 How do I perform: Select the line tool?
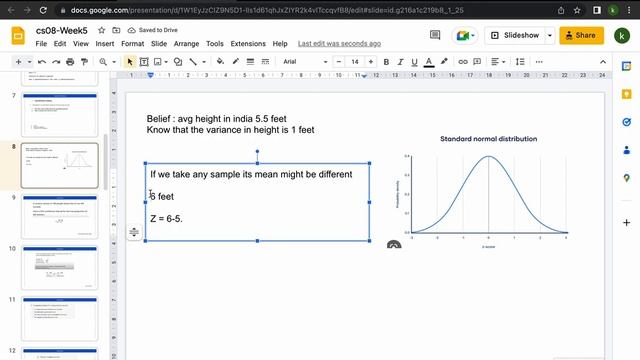click(193, 62)
